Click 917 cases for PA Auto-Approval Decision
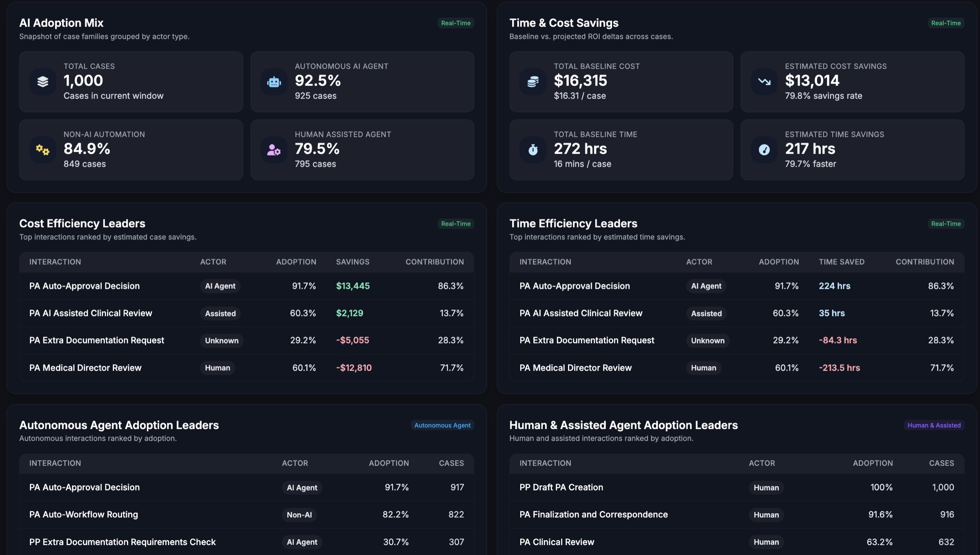This screenshot has width=980, height=555. click(457, 487)
